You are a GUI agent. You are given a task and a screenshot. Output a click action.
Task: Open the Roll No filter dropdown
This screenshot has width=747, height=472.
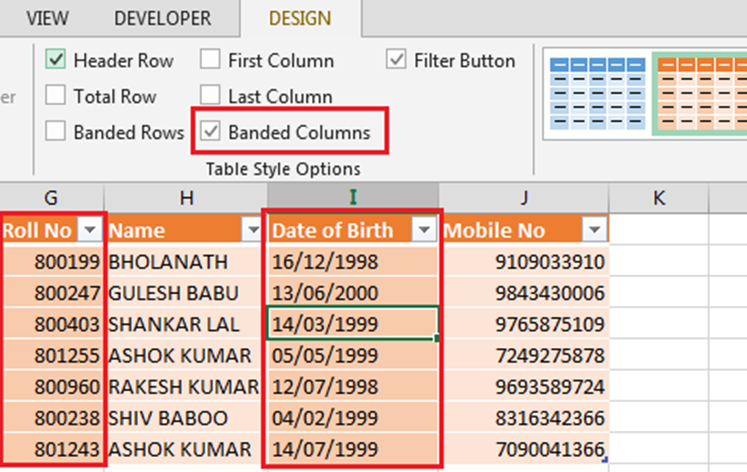click(x=90, y=231)
